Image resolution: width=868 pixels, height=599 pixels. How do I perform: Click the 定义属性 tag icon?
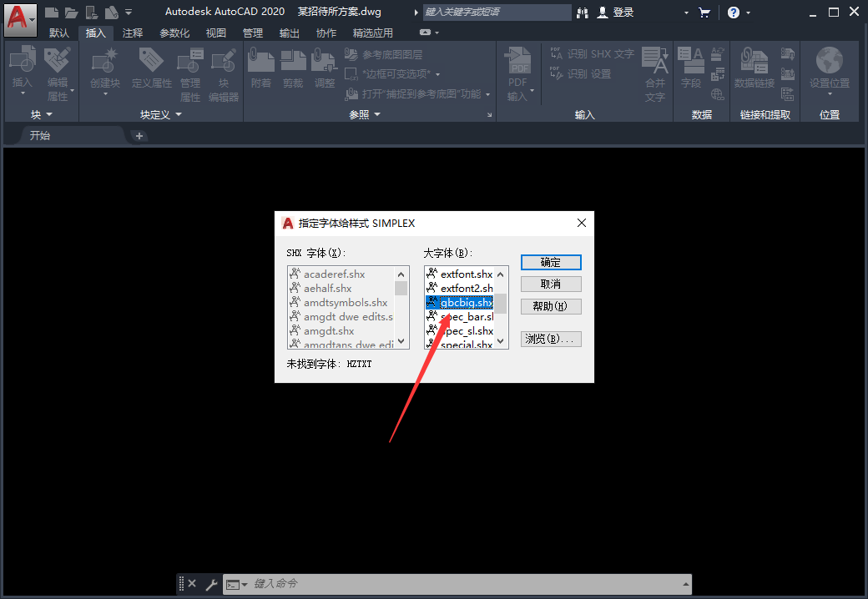[x=151, y=60]
